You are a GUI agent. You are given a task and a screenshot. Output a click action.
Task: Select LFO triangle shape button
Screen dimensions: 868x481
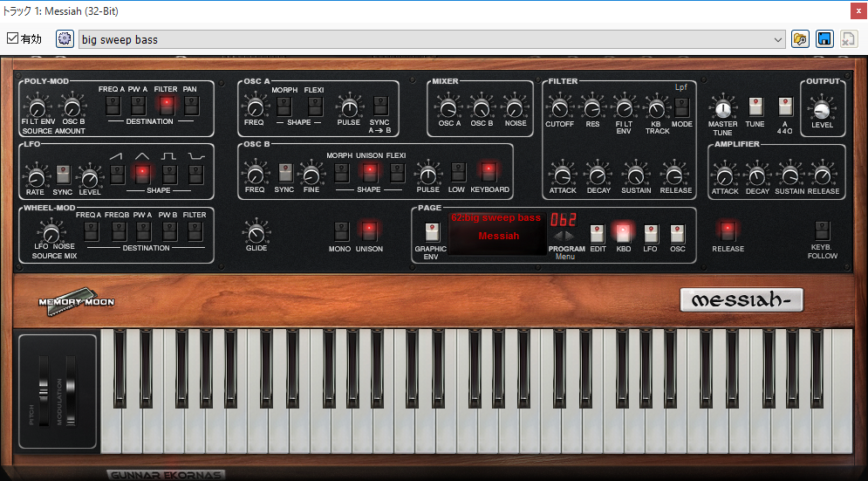142,174
